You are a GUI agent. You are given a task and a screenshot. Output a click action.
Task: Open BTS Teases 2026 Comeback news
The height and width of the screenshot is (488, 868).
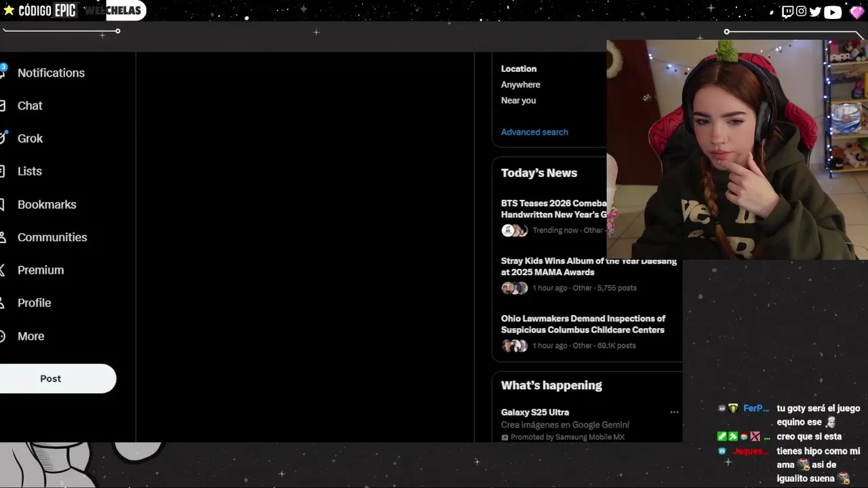coord(554,209)
